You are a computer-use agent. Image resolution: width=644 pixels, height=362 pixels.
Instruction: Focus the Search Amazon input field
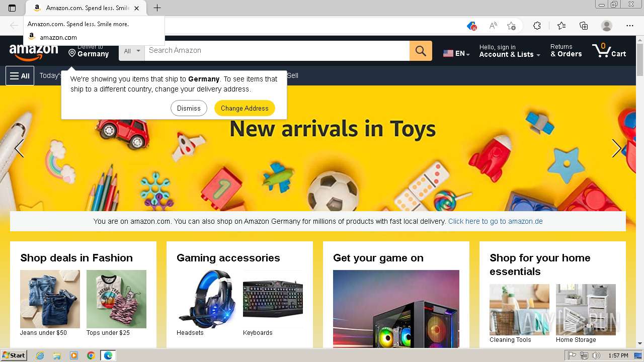[277, 51]
